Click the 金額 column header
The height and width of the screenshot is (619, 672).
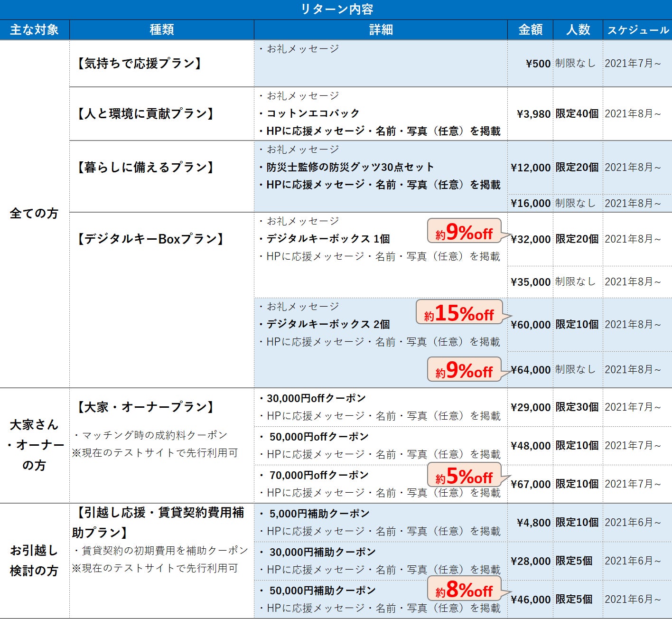(530, 30)
